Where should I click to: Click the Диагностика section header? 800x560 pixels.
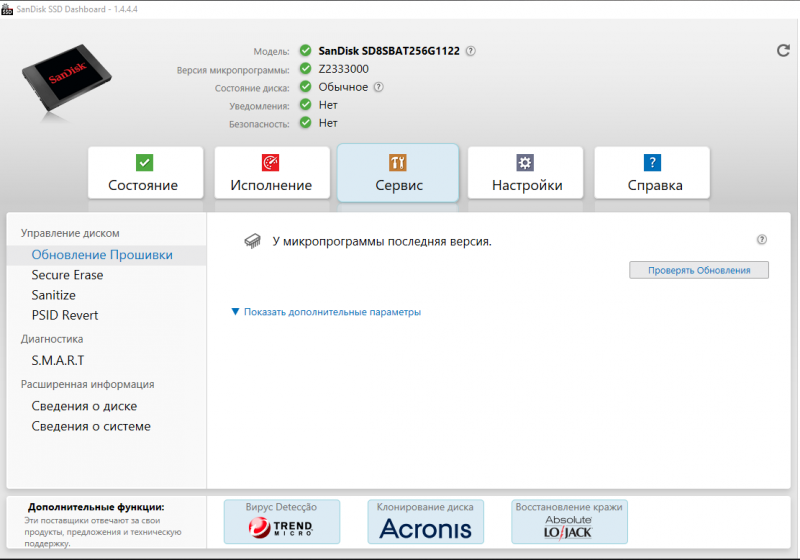52,339
